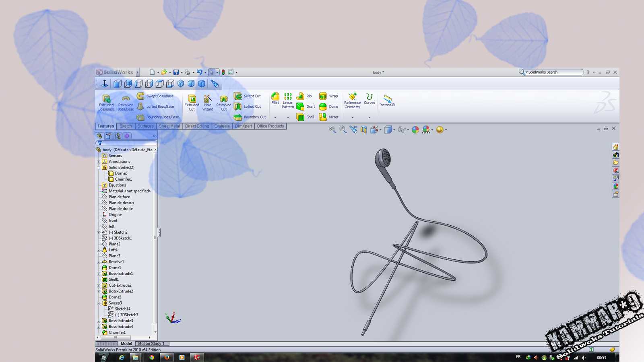The image size is (644, 362).
Task: Open the File Explorer folder icon in task pane
Action: coord(615,162)
